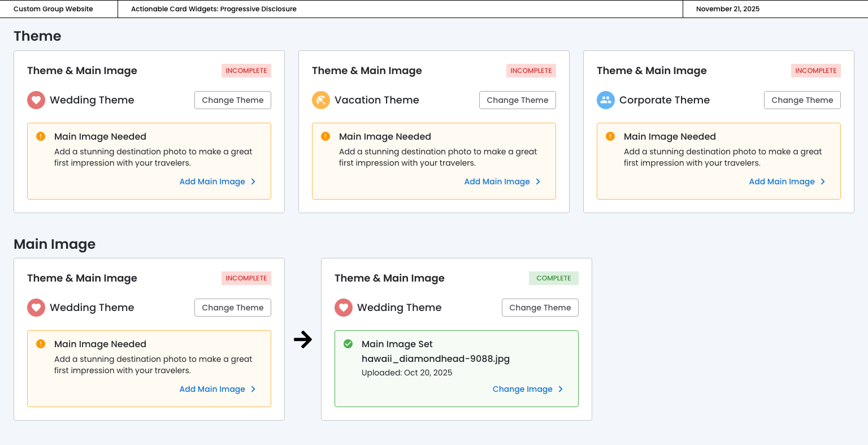Image resolution: width=868 pixels, height=445 pixels.
Task: Click the Add Main Image chevron in Vacation card
Action: click(x=538, y=182)
